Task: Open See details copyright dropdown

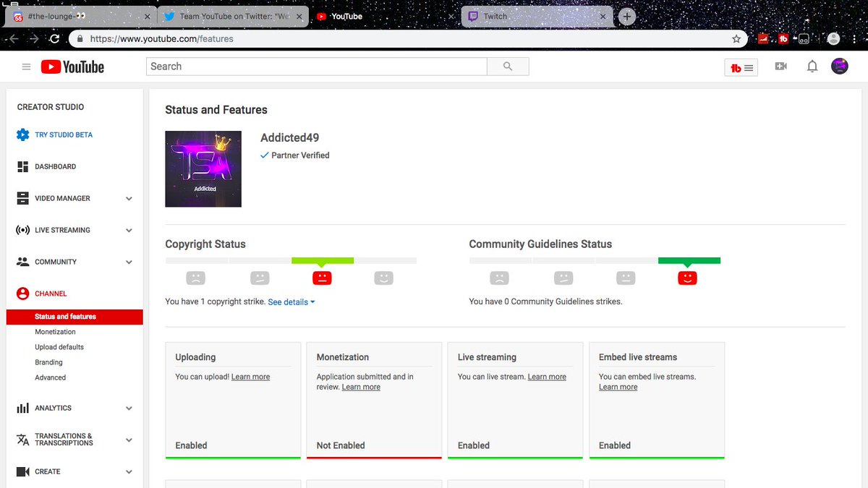Action: pyautogui.click(x=292, y=302)
